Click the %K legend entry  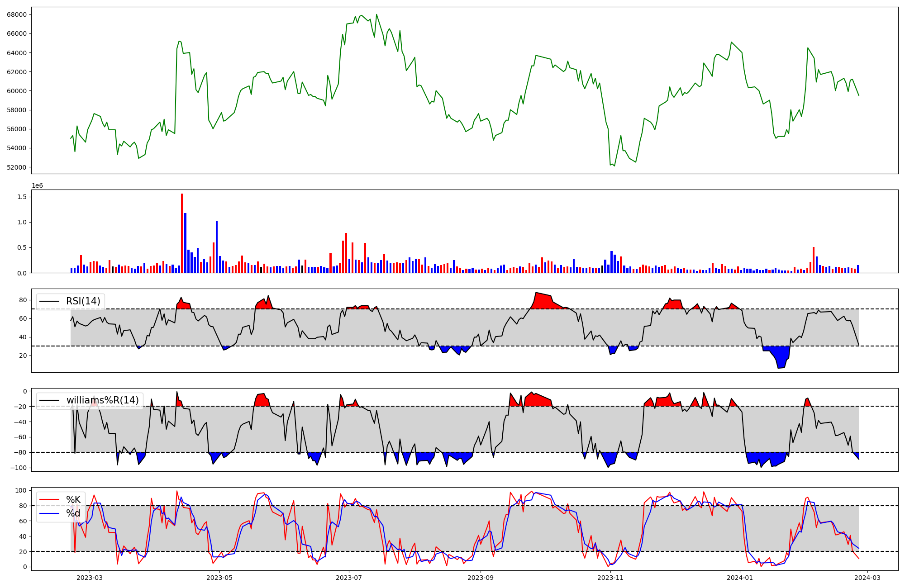(73, 500)
